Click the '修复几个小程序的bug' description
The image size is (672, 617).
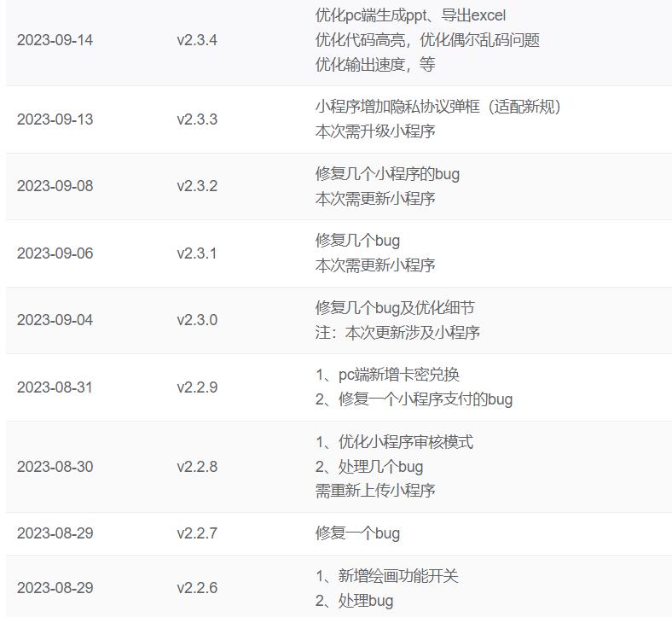tap(387, 174)
